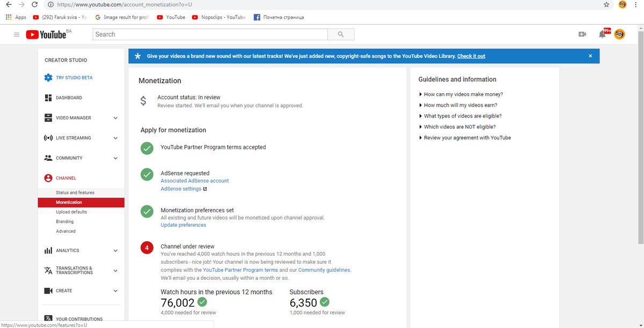Click the Analytics bar chart icon
Screen dimensions: 644x328
click(x=48, y=250)
